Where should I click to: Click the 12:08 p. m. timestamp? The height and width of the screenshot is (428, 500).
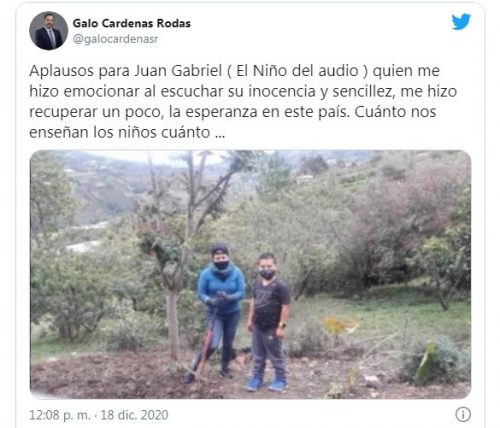pos(60,415)
